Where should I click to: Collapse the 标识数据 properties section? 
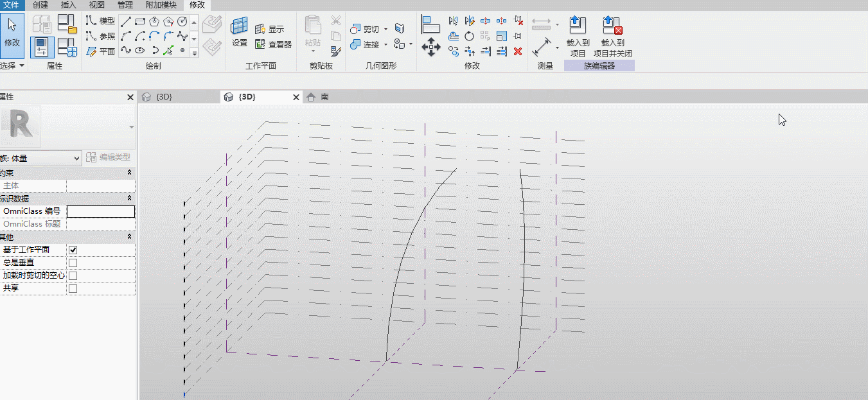point(130,198)
